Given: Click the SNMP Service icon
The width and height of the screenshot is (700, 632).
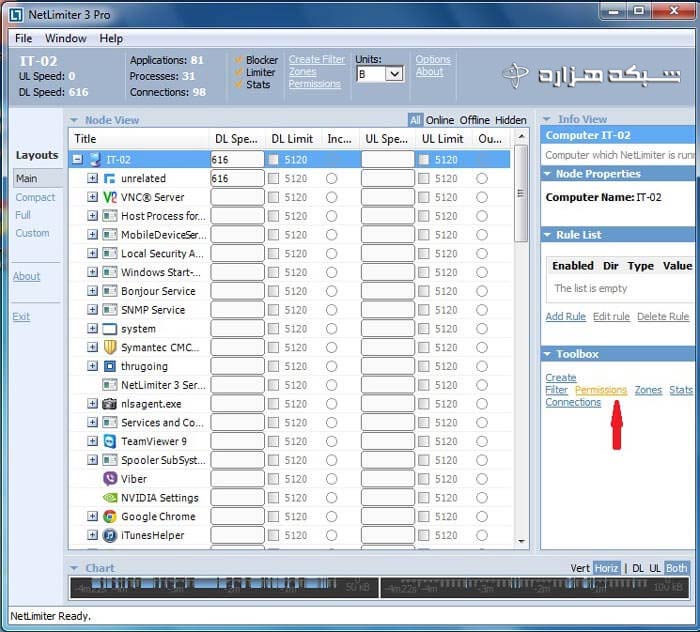Looking at the screenshot, I should coord(110,310).
